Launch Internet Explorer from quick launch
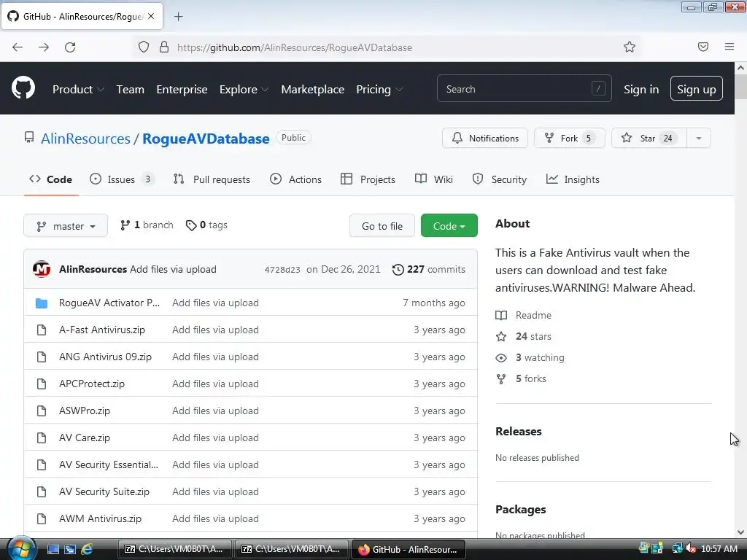The height and width of the screenshot is (560, 747). pos(88,549)
